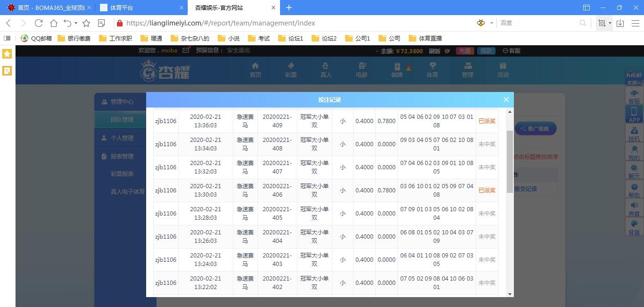
Task: Click the undo close-tab icon
Action: coord(67,23)
